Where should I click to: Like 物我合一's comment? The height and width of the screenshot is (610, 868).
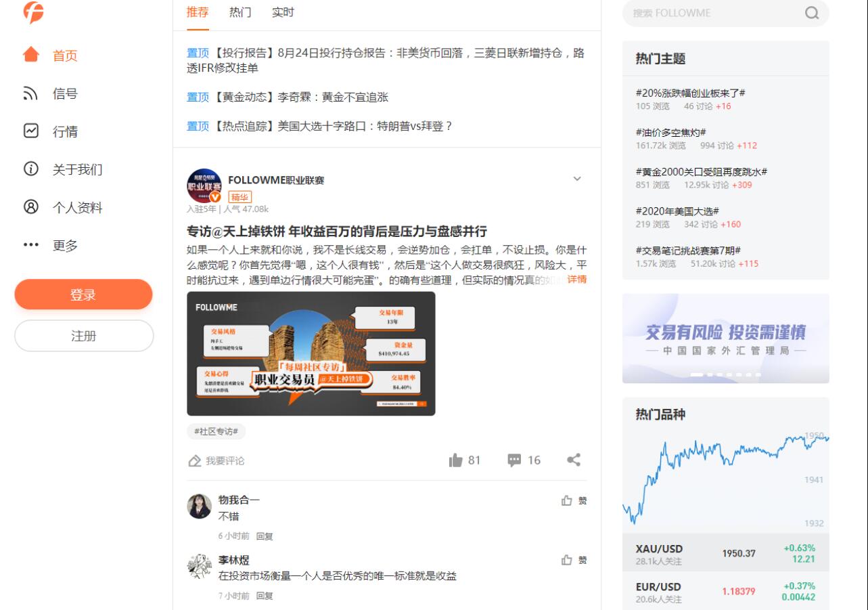click(x=567, y=501)
